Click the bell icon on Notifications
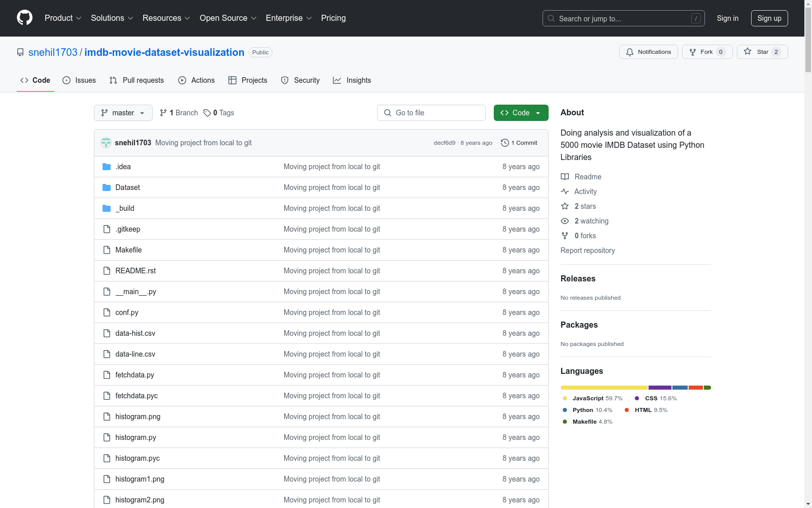 (630, 52)
